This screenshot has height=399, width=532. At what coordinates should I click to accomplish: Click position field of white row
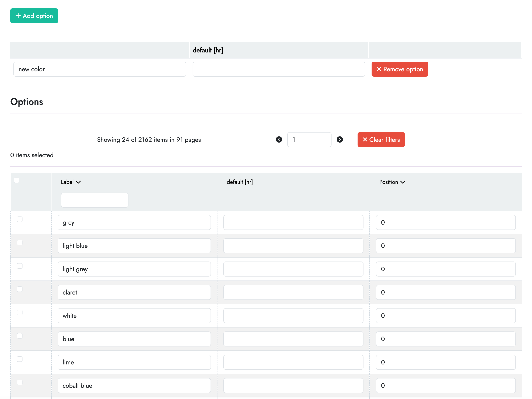coord(445,315)
